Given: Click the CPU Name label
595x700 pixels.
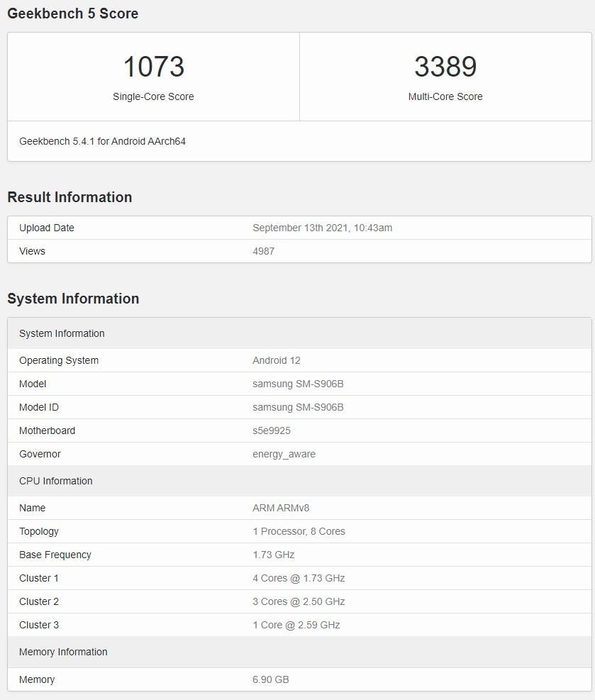Looking at the screenshot, I should coord(32,508).
